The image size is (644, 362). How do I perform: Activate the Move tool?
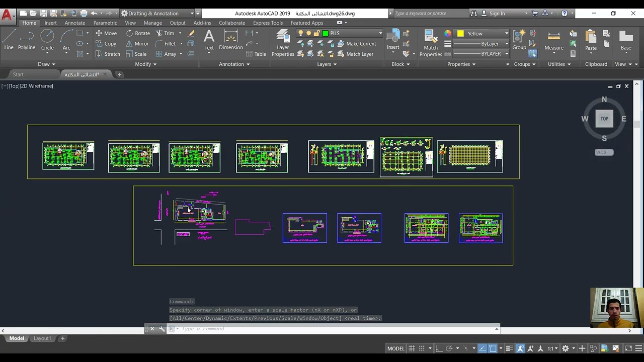click(x=106, y=33)
